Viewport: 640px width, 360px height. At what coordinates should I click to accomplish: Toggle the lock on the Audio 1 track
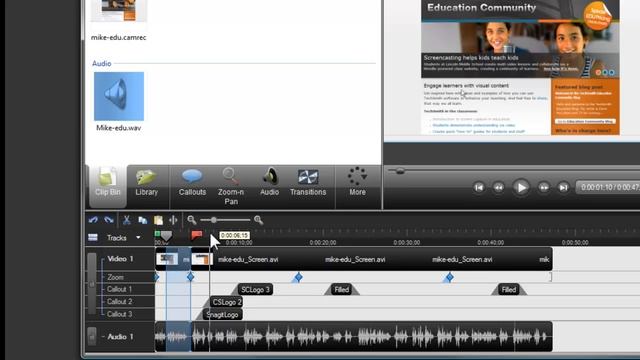tap(92, 337)
